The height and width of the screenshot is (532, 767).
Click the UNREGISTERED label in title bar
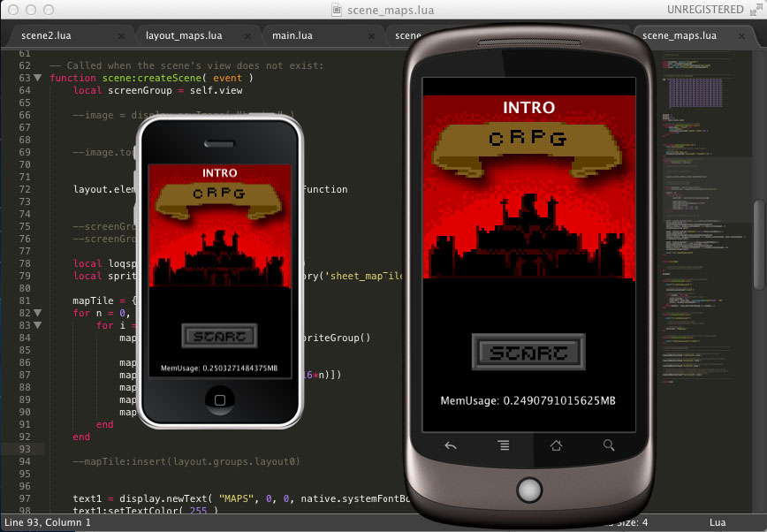[x=705, y=10]
